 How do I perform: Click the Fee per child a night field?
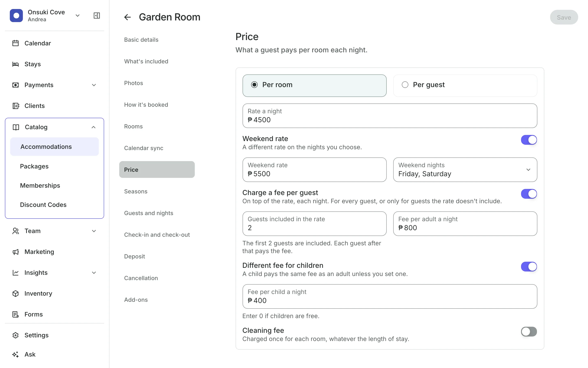coord(390,296)
